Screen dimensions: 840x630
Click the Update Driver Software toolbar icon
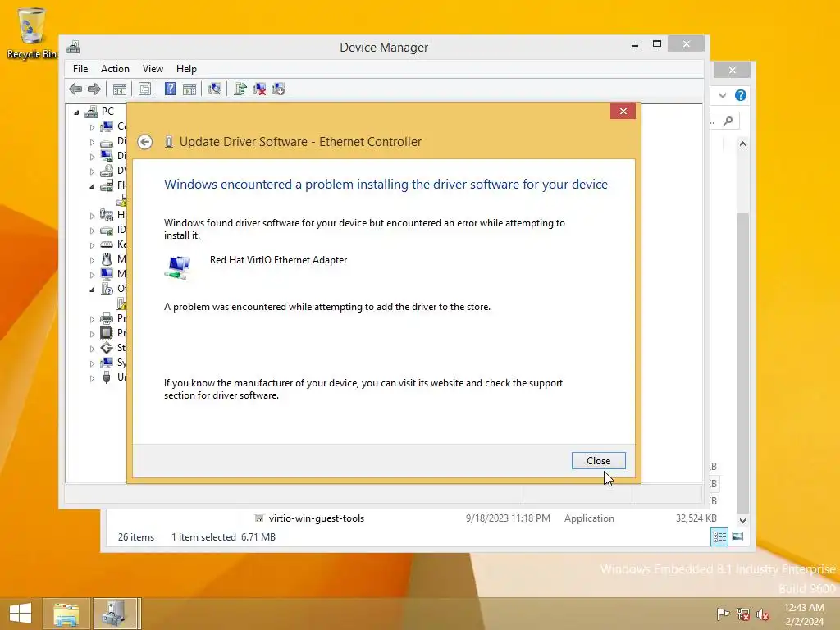[240, 89]
